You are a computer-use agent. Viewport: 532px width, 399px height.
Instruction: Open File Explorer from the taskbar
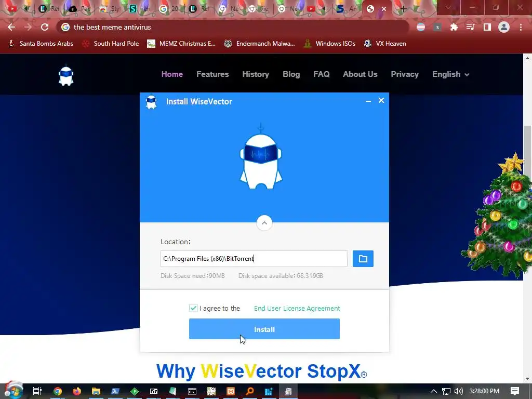point(96,391)
